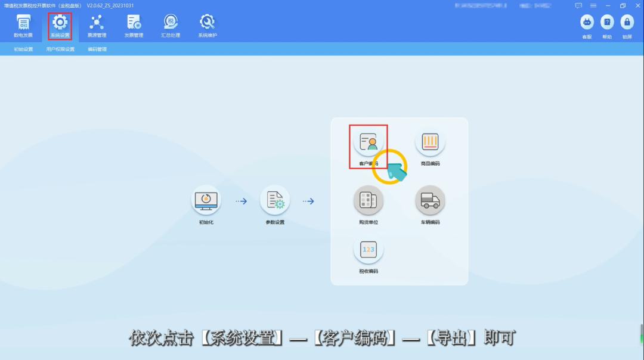The height and width of the screenshot is (360, 644).
Task: Open the 购货单位 icon
Action: pos(369,200)
